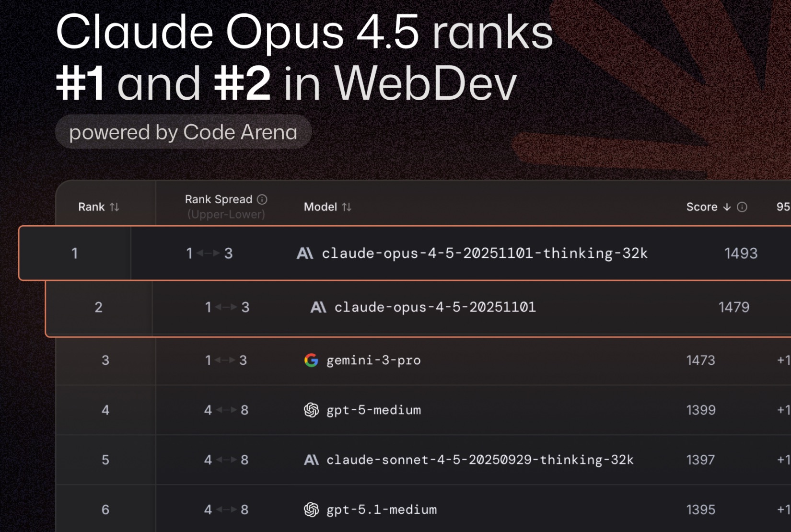Click the OpenAI icon next to gpt-5-medium
Screen dimensions: 791x532
[311, 410]
